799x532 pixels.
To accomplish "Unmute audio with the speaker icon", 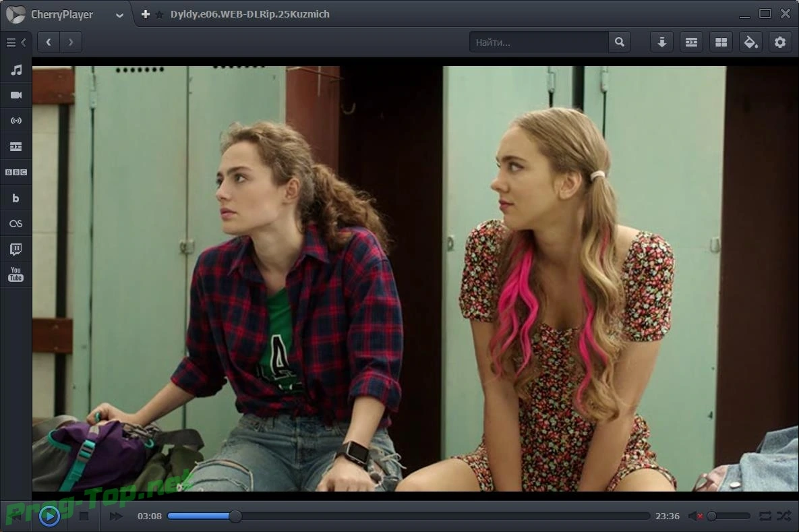I will 695,516.
